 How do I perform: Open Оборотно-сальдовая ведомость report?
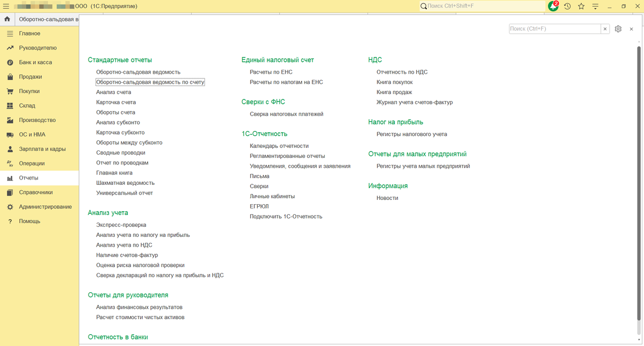[x=138, y=72]
